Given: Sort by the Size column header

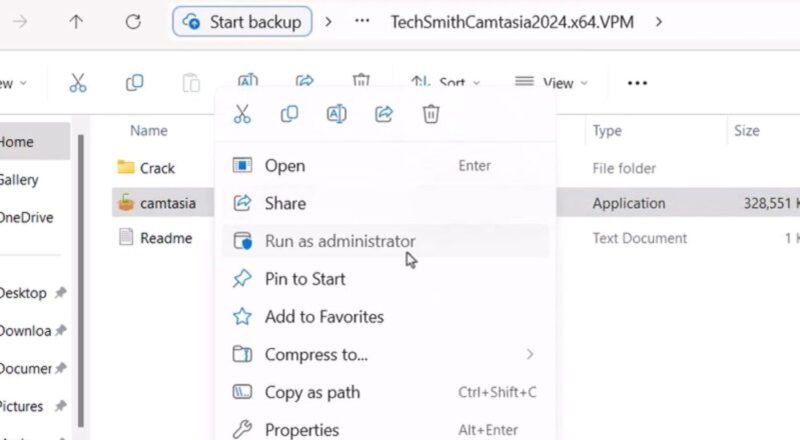Looking at the screenshot, I should click(746, 130).
